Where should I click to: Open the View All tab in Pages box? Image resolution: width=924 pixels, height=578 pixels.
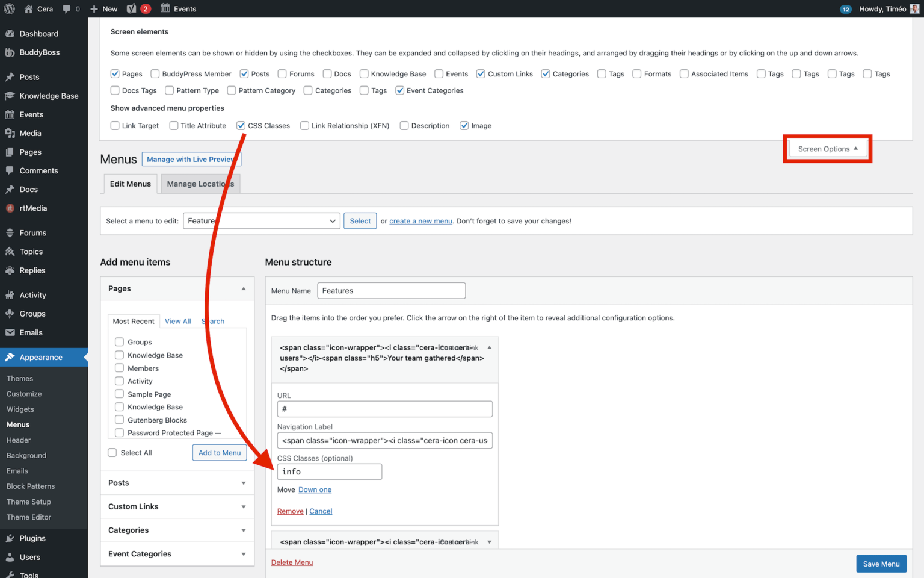pos(177,321)
